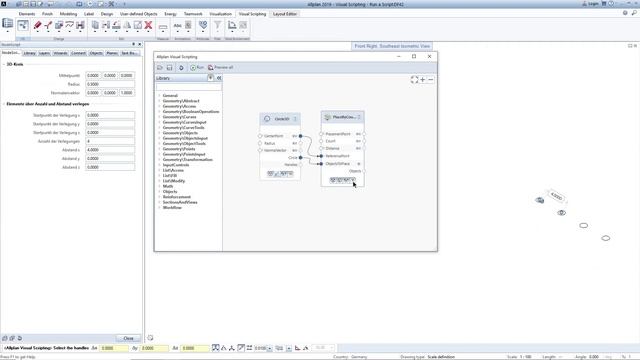The width and height of the screenshot is (640, 360).
Task: Click the mirror icon in ribbon
Action: pyautogui.click(x=127, y=25)
